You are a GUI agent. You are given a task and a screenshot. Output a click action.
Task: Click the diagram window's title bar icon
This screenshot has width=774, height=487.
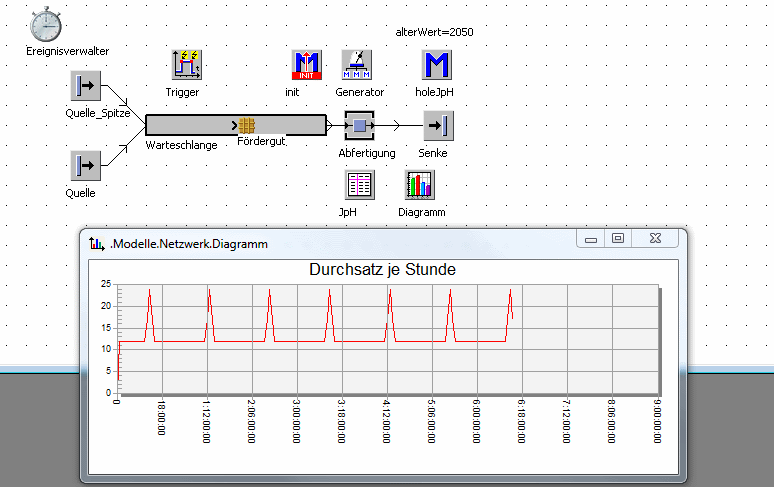point(97,243)
